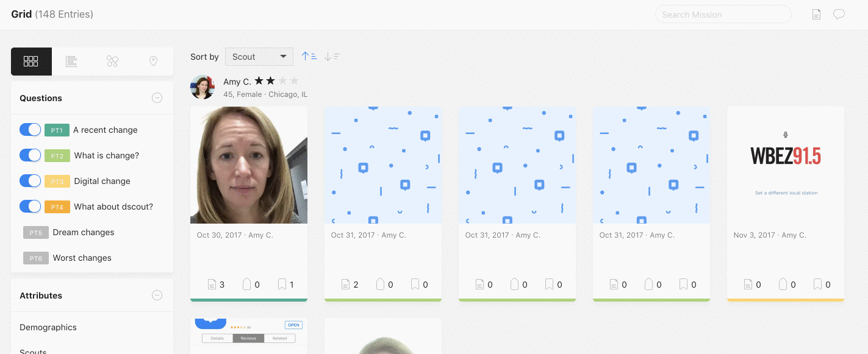
Task: Click the 45, Female · Chicago, IL text
Action: [265, 94]
